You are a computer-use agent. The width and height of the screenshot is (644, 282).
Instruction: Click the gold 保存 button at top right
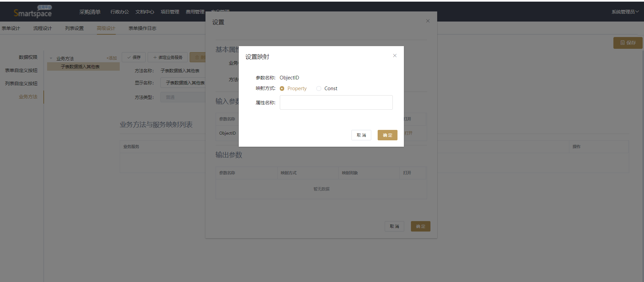[628, 43]
